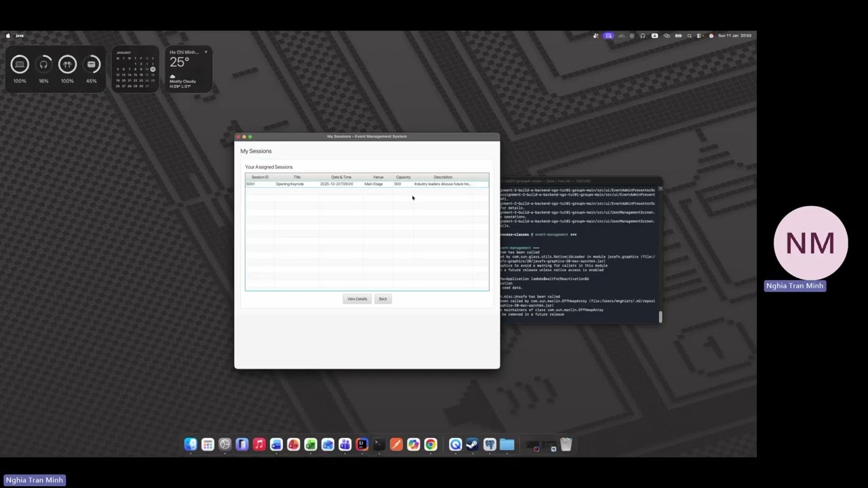Click the Spotlight search icon in menu bar
Screen dimensions: 868x488
coord(690,35)
